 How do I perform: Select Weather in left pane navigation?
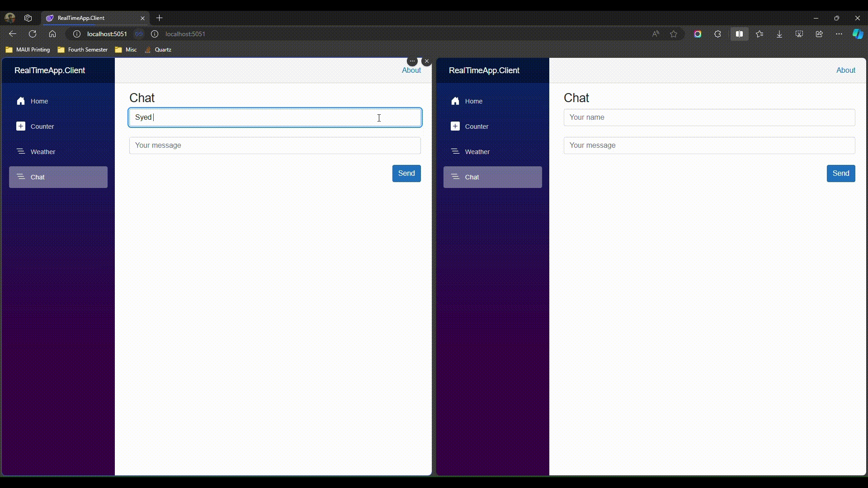pos(43,152)
